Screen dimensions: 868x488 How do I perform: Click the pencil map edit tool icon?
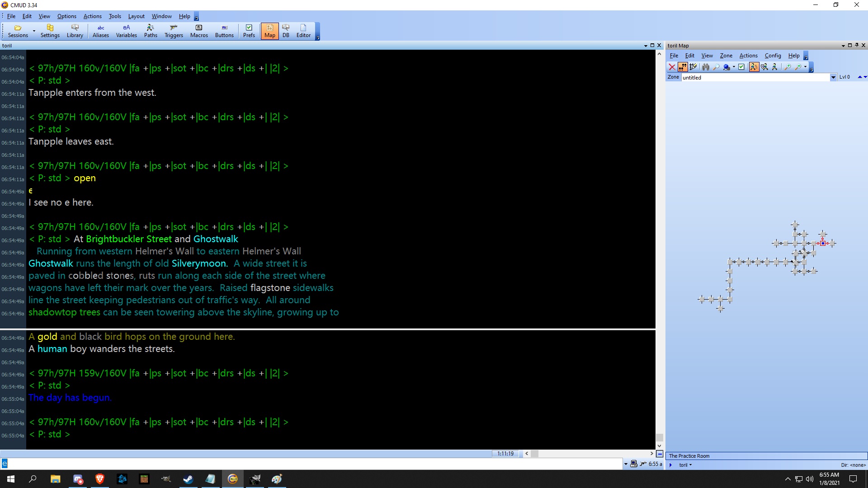693,67
